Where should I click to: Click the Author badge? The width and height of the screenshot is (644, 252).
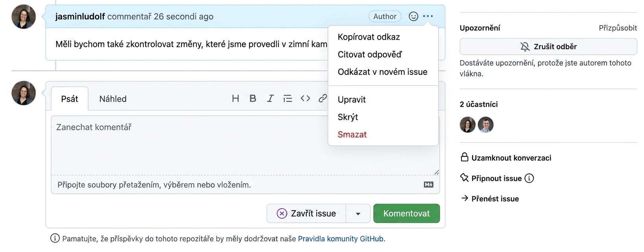[x=385, y=17]
